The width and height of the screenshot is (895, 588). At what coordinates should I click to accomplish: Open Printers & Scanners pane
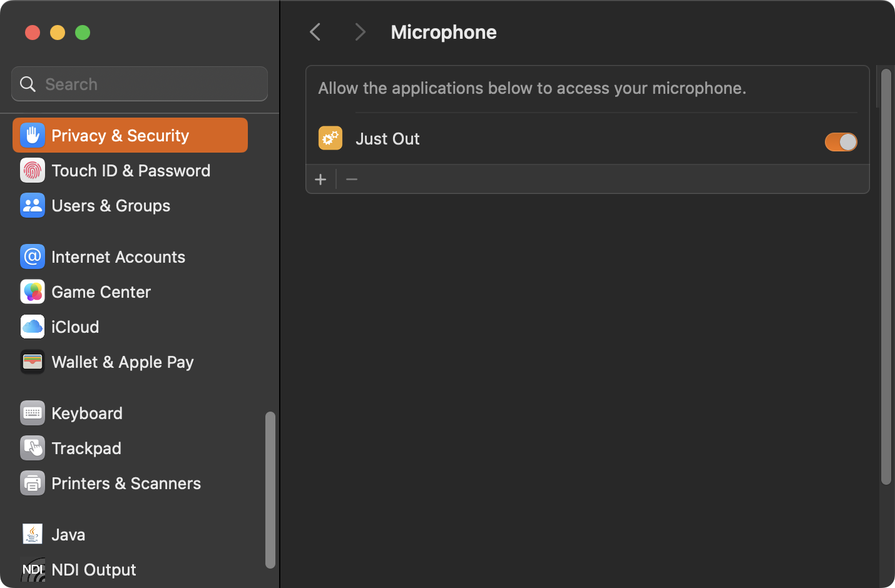click(x=130, y=483)
